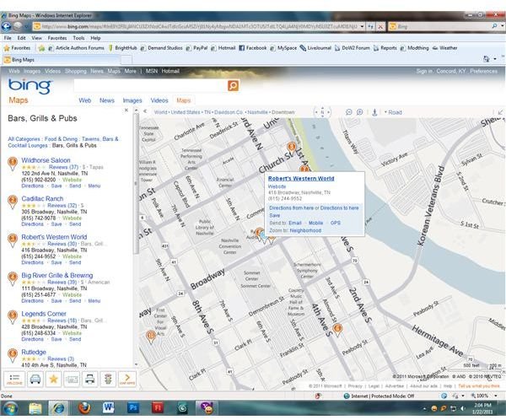506x420 pixels.
Task: Open Rutledge listing
Action: [x=34, y=353]
